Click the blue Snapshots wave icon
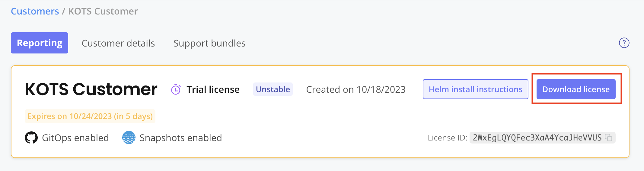Screen dimensions: 644x171 [x=129, y=138]
